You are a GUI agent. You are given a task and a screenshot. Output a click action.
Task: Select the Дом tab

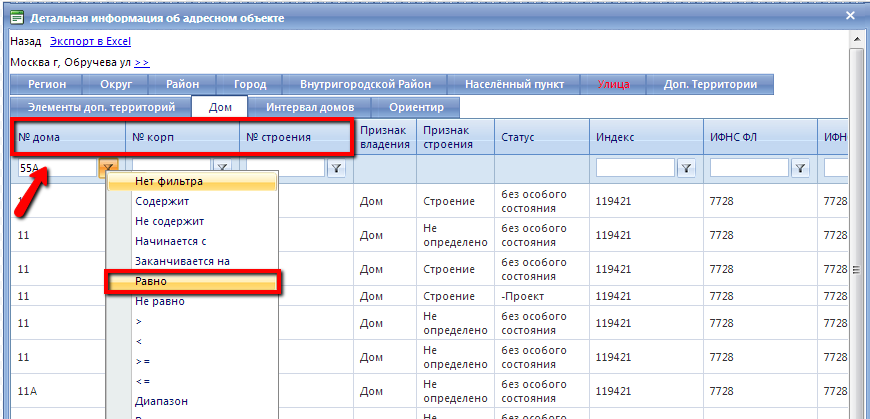click(220, 107)
